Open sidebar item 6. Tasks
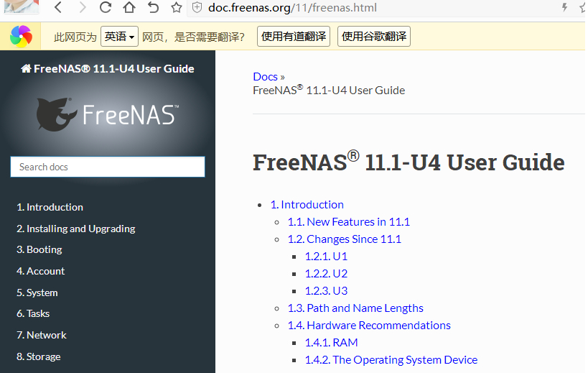588x373 pixels. [33, 314]
